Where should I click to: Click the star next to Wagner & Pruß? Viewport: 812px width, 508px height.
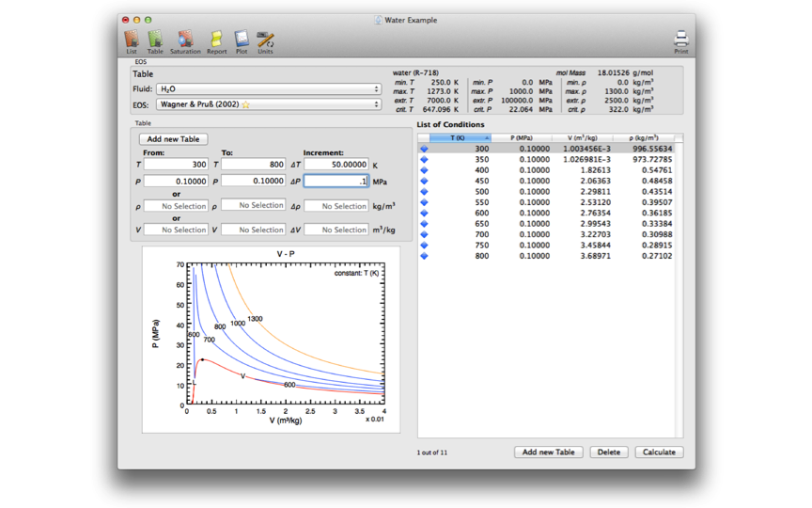click(246, 104)
